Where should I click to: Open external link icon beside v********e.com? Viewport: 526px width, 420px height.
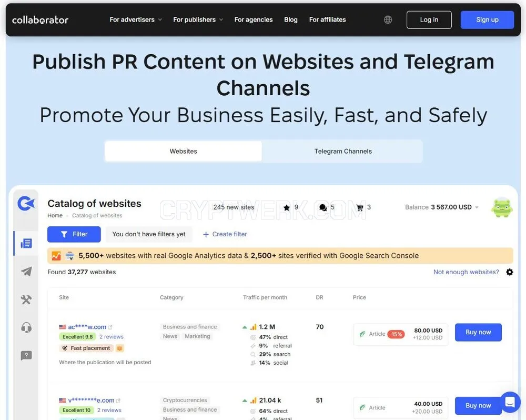(x=118, y=401)
